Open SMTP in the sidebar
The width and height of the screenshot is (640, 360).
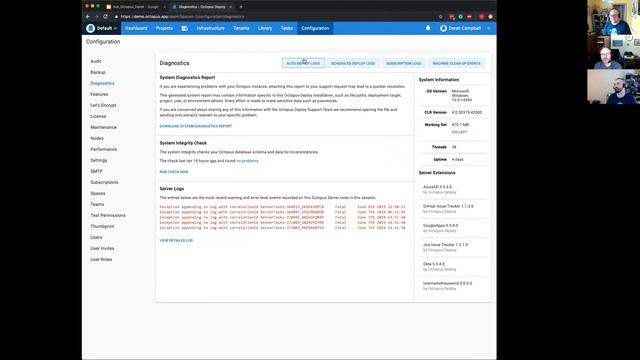[96, 171]
